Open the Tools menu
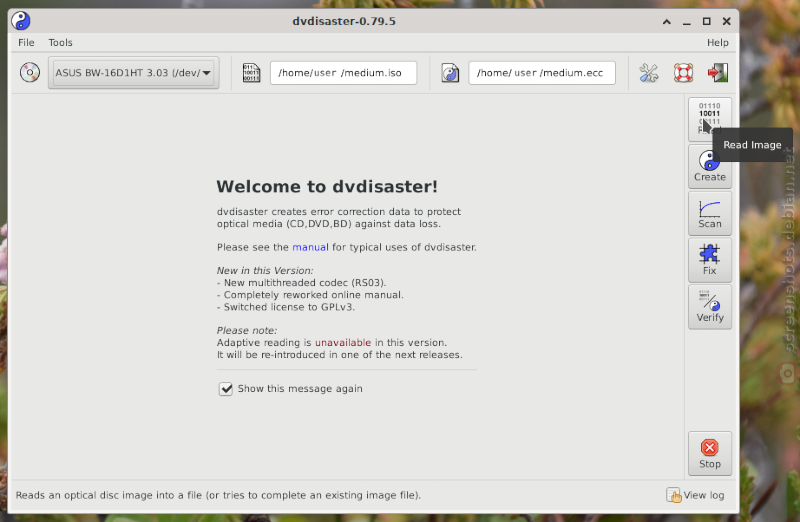The image size is (800, 522). click(60, 42)
